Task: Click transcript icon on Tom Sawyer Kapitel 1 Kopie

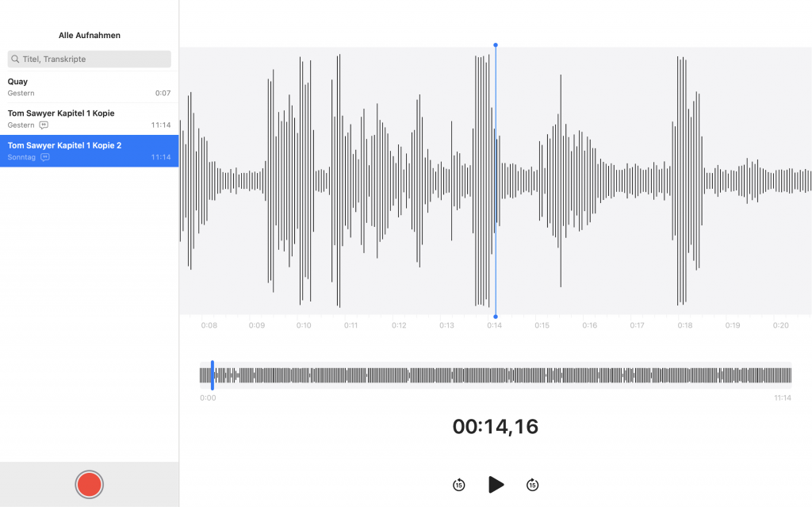Action: point(44,125)
